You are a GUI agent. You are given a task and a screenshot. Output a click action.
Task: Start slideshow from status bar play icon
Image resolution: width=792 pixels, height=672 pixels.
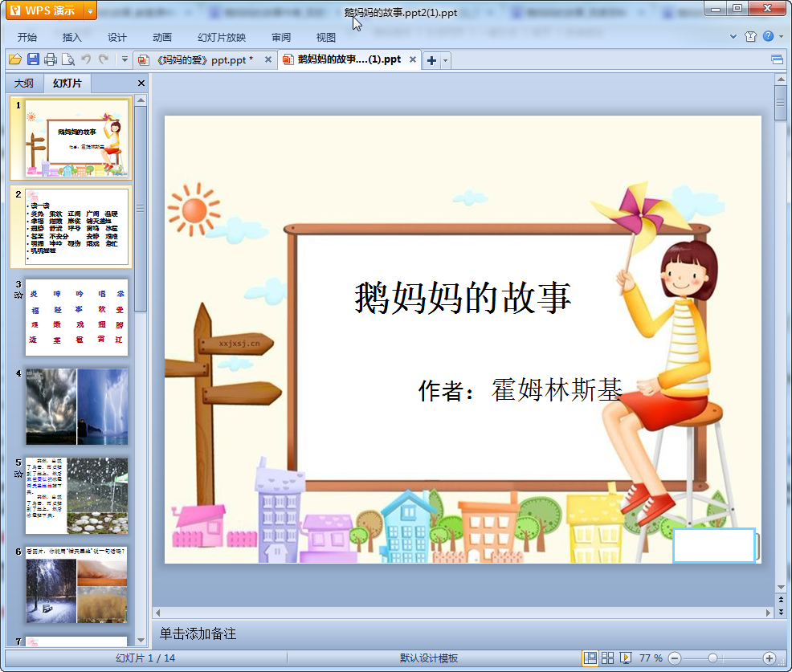(x=625, y=658)
